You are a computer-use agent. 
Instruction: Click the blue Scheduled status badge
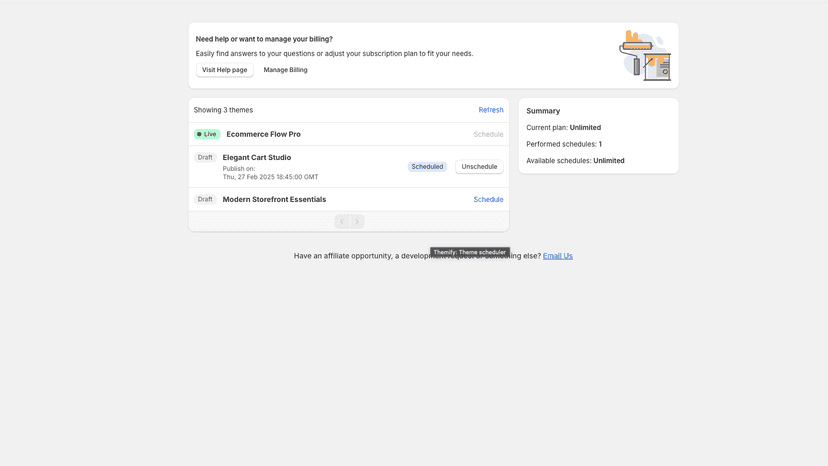tap(427, 166)
